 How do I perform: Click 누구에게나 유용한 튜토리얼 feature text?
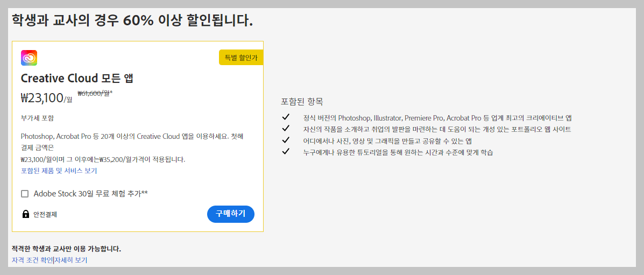point(398,152)
